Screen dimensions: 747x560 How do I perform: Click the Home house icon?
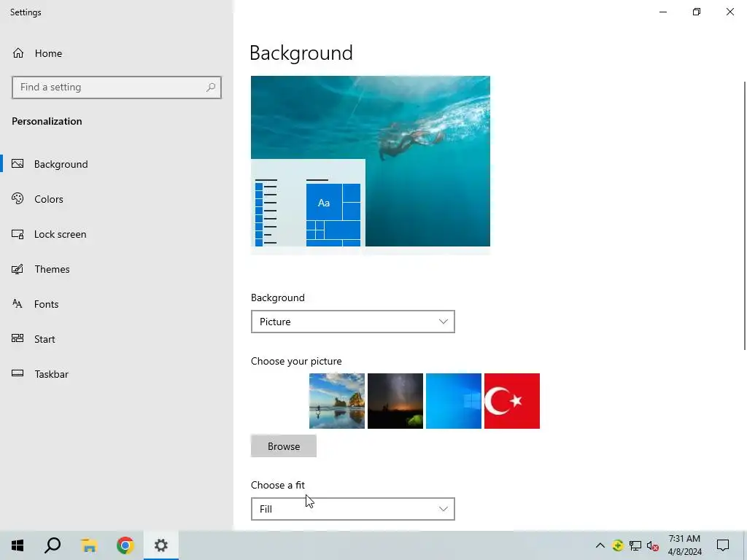18,52
